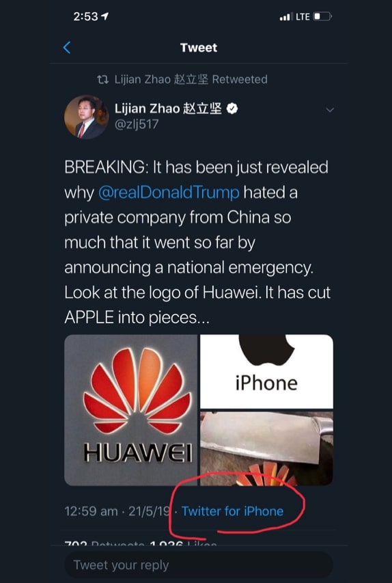392x583 pixels.
Task: Focus the Tweet your reply field
Action: click(x=199, y=565)
